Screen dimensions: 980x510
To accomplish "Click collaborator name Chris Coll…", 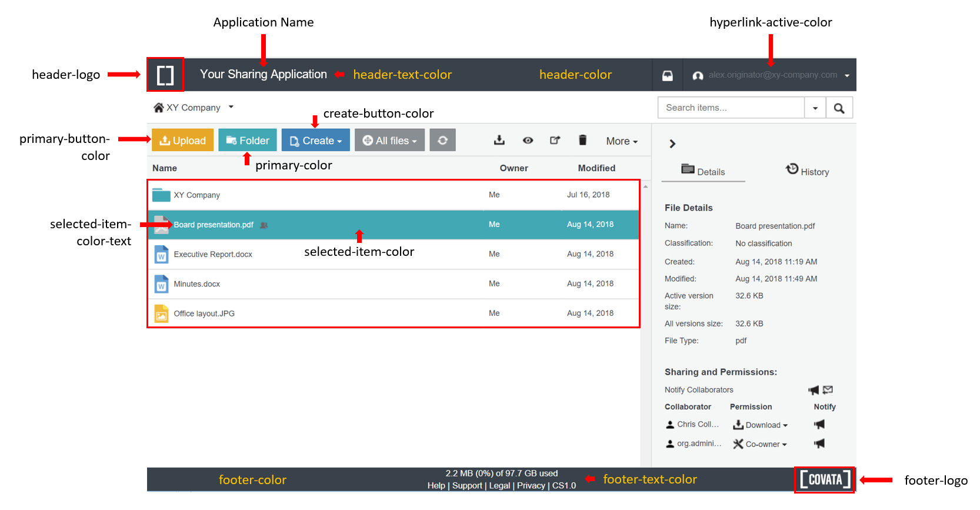I will point(698,424).
